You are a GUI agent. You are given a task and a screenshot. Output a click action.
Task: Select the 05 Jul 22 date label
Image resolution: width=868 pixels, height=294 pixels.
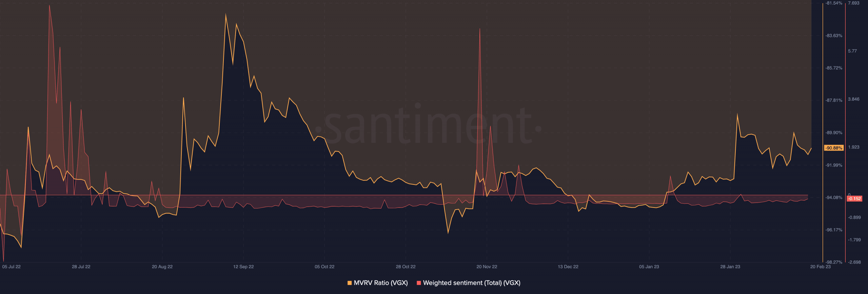click(x=12, y=267)
